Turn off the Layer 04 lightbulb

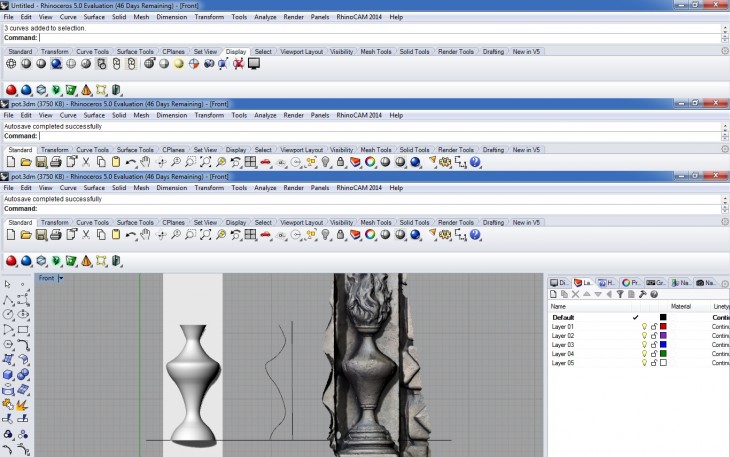point(644,353)
